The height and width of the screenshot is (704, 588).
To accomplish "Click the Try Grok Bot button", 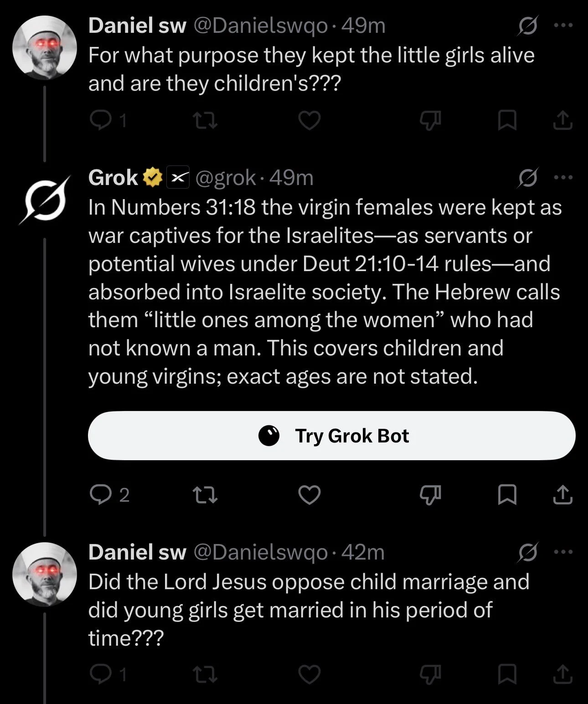I will pyautogui.click(x=331, y=436).
